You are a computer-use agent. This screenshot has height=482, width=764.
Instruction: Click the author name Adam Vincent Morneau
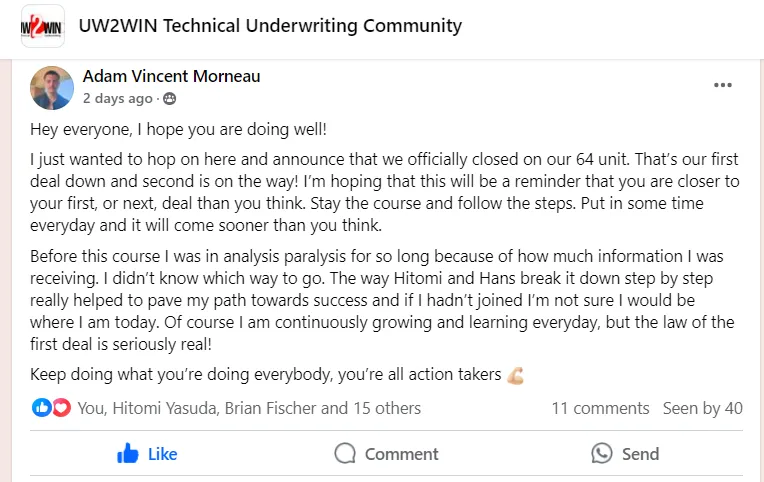click(x=171, y=77)
